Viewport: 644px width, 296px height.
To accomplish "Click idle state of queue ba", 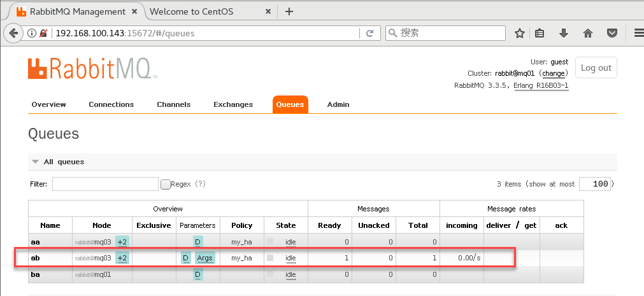I will pyautogui.click(x=290, y=274).
